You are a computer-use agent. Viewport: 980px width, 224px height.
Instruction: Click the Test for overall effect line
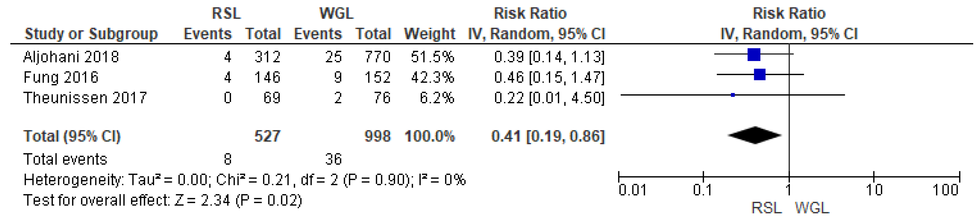coord(162,200)
